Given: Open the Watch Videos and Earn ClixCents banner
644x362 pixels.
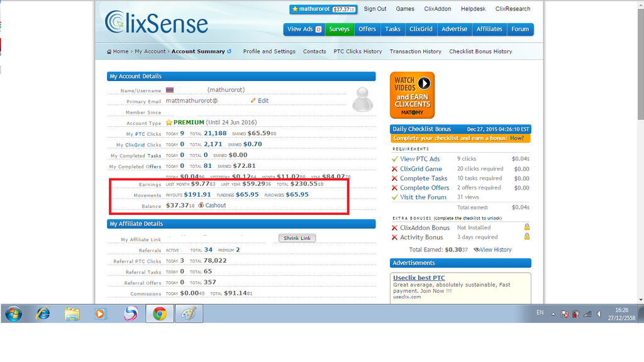Looking at the screenshot, I should tap(412, 96).
